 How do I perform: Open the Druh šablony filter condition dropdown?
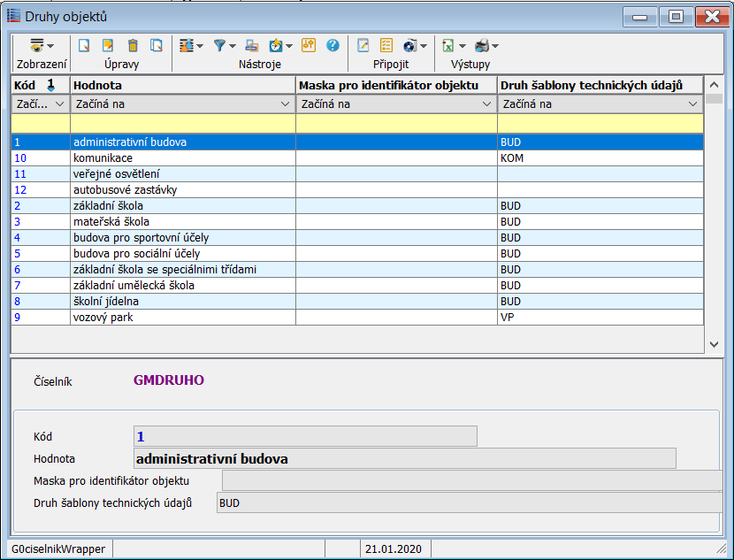tap(694, 104)
